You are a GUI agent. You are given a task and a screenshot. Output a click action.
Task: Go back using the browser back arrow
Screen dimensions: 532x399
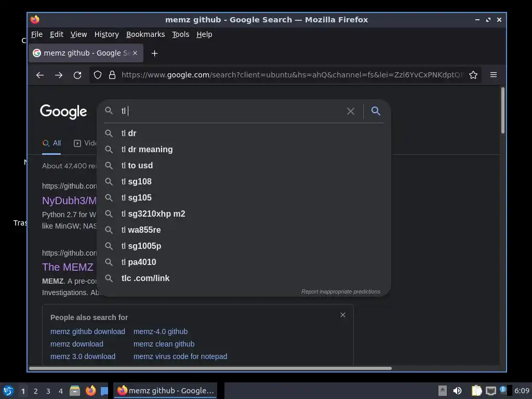coord(40,75)
